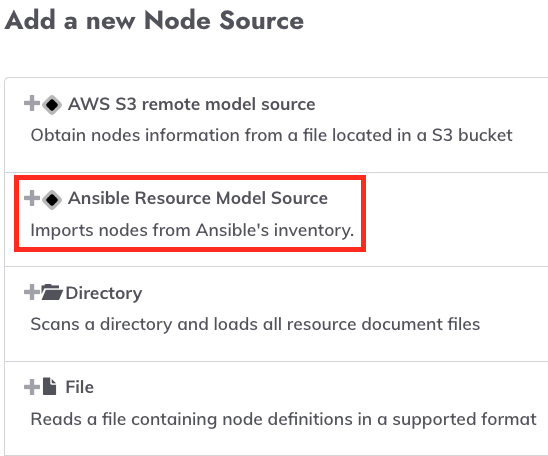The width and height of the screenshot is (548, 456).
Task: Select AWS S3 remote model source title
Action: (x=192, y=104)
